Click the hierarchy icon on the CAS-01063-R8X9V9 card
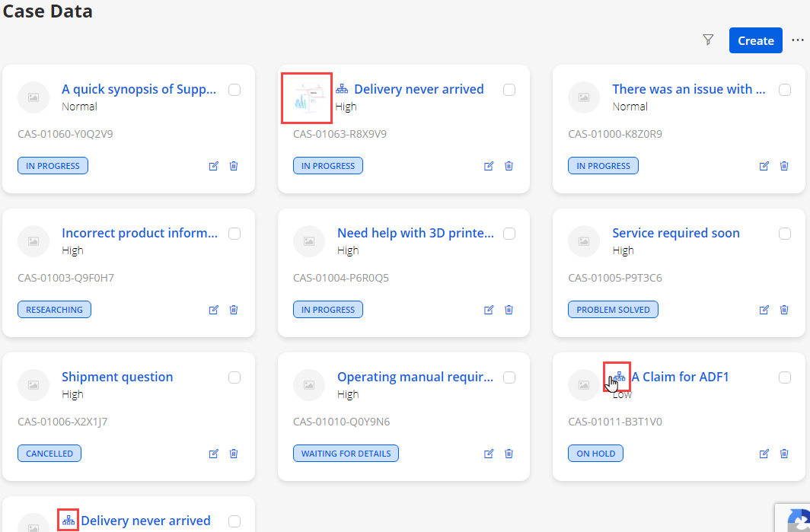The width and height of the screenshot is (810, 532). 342,90
